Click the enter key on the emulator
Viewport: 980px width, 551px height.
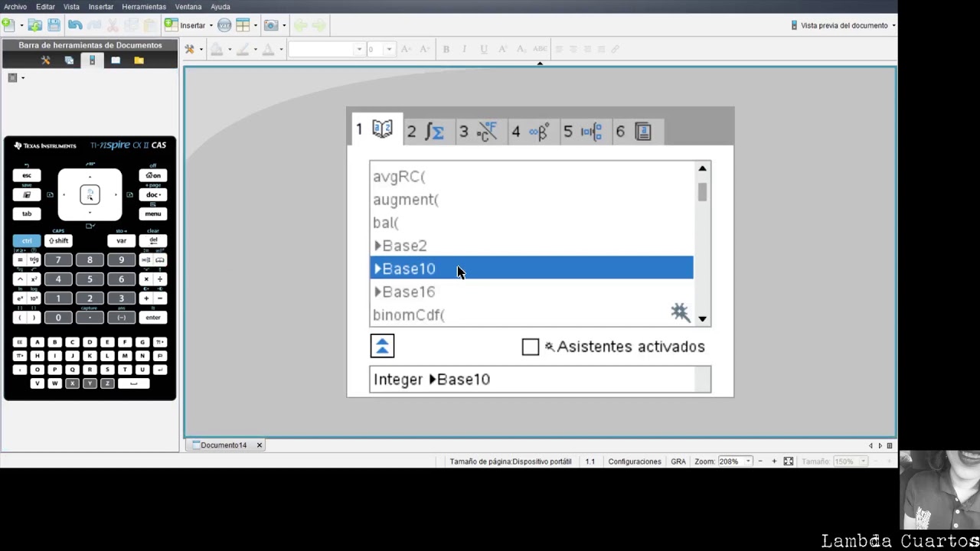click(153, 318)
